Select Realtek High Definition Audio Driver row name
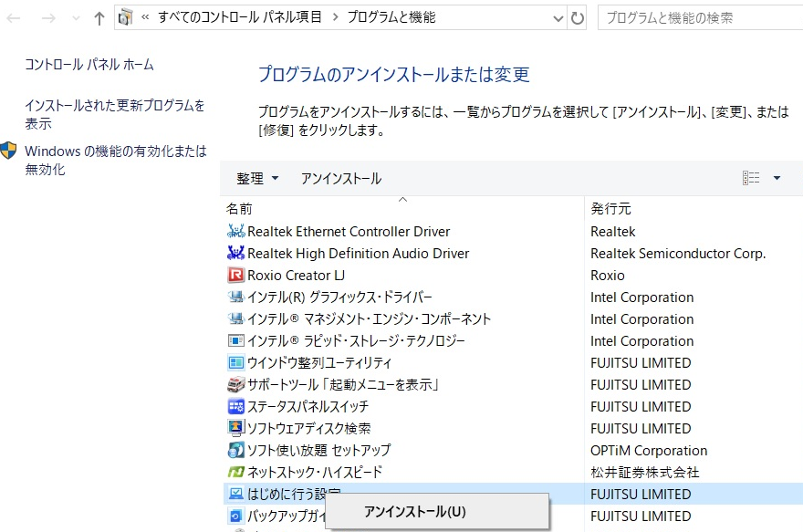Screen dimensions: 803x532 coord(359,253)
